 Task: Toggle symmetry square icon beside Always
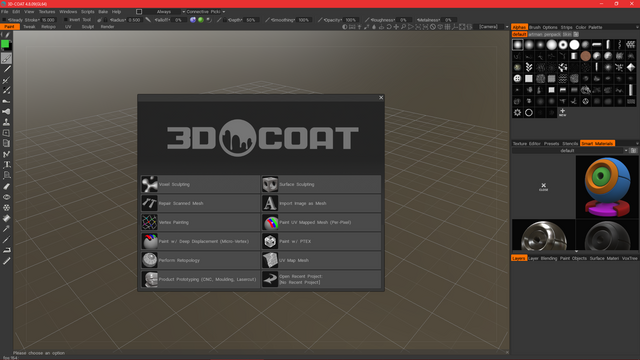(x=139, y=12)
